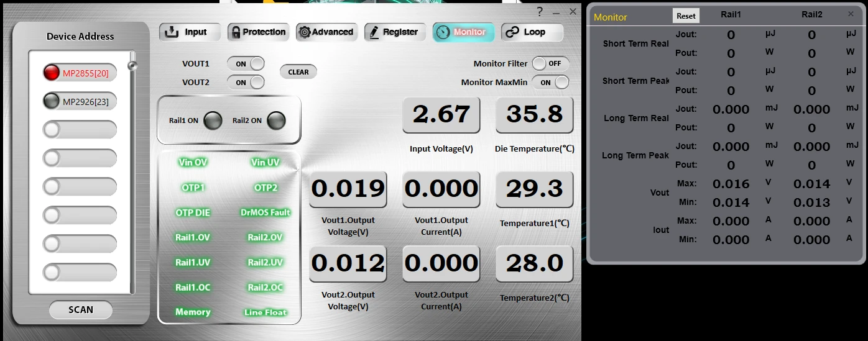Click the dark indicator of MP2926[23]

coord(52,101)
